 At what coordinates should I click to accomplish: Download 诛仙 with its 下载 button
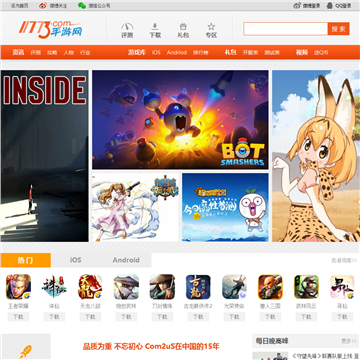pos(54,317)
